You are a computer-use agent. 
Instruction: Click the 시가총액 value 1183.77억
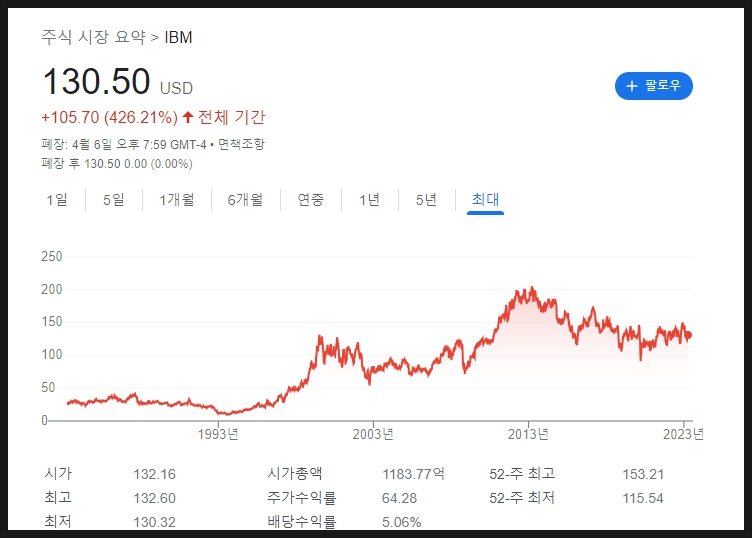point(413,474)
